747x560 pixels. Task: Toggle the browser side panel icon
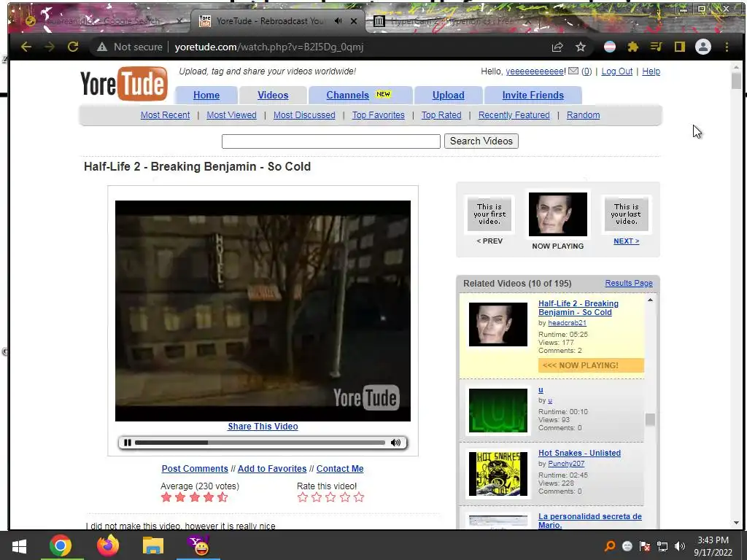pos(680,47)
